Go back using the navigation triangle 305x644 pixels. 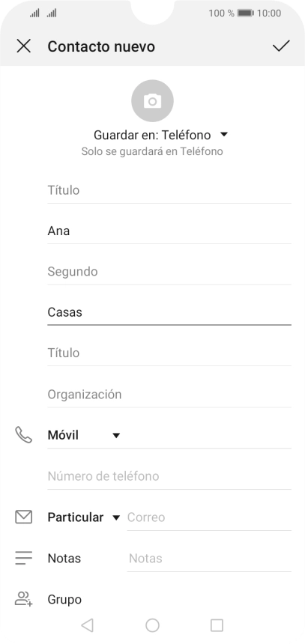87,625
